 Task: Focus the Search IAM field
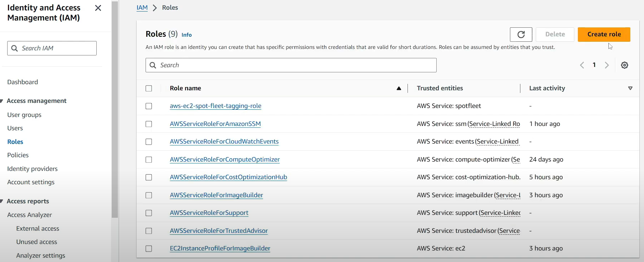52,48
